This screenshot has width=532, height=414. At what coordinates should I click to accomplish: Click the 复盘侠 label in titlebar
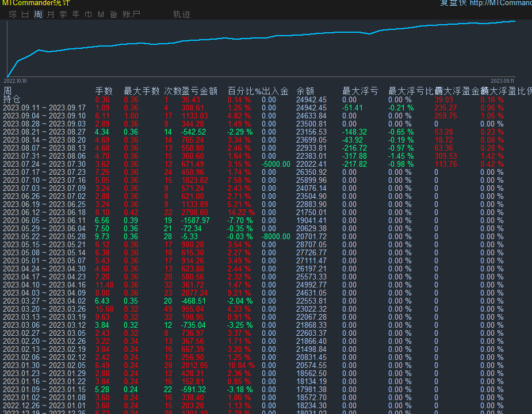point(451,3)
